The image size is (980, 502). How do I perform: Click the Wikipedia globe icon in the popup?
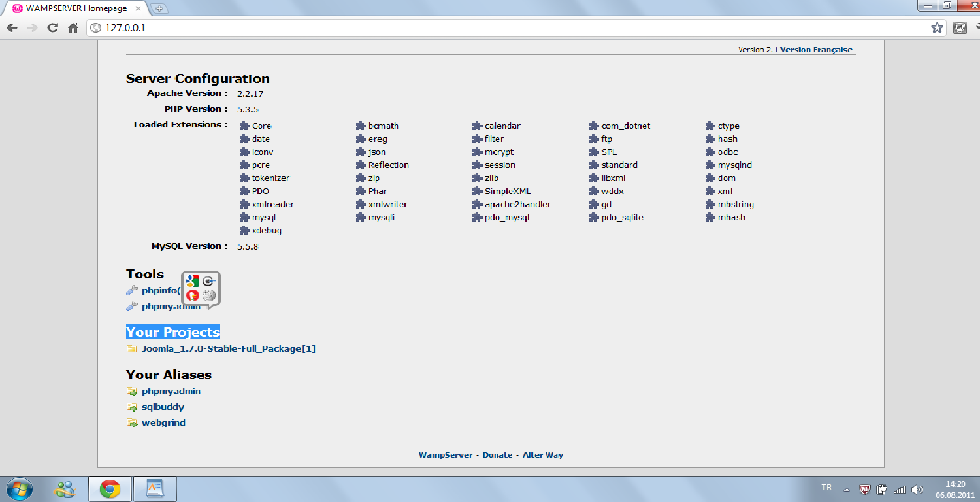[209, 295]
